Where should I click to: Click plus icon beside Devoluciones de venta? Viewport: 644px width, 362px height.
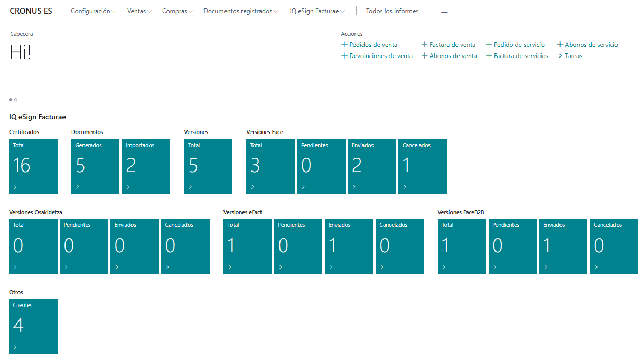point(344,56)
